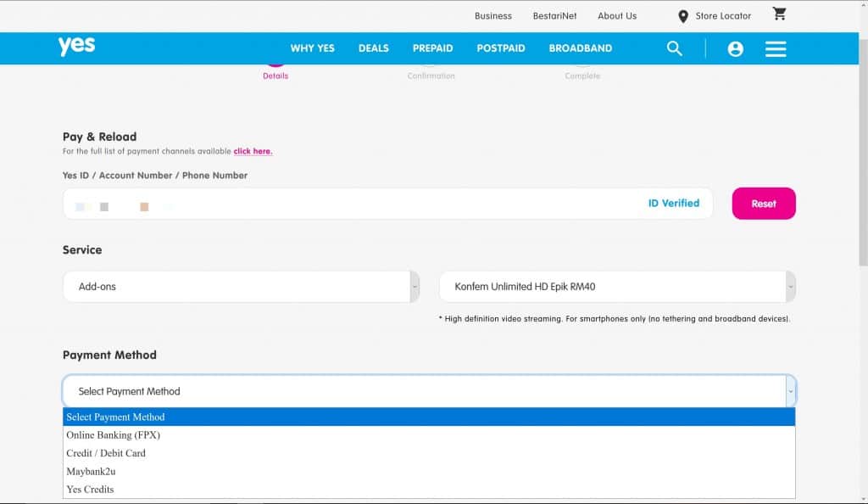Click the Complete step label

582,76
